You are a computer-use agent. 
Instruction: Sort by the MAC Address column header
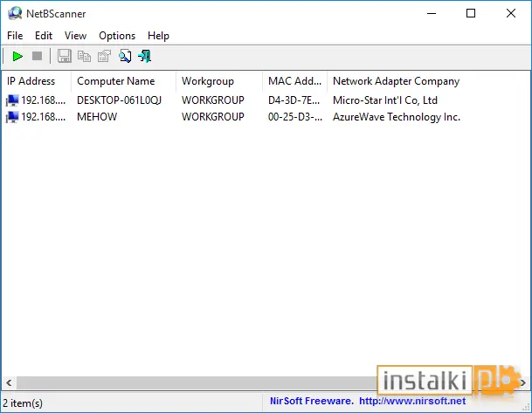pyautogui.click(x=295, y=81)
